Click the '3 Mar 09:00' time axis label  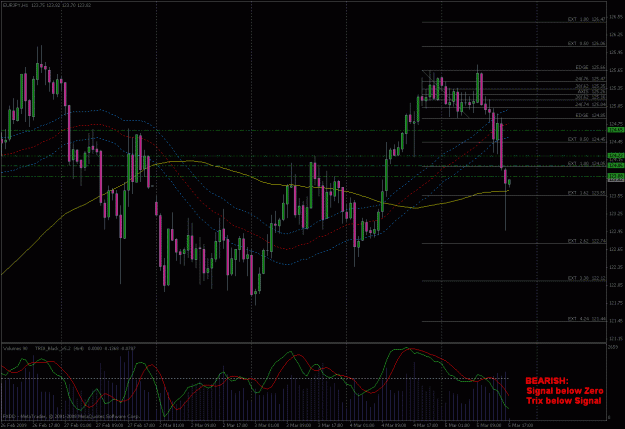pyautogui.click(x=299, y=425)
